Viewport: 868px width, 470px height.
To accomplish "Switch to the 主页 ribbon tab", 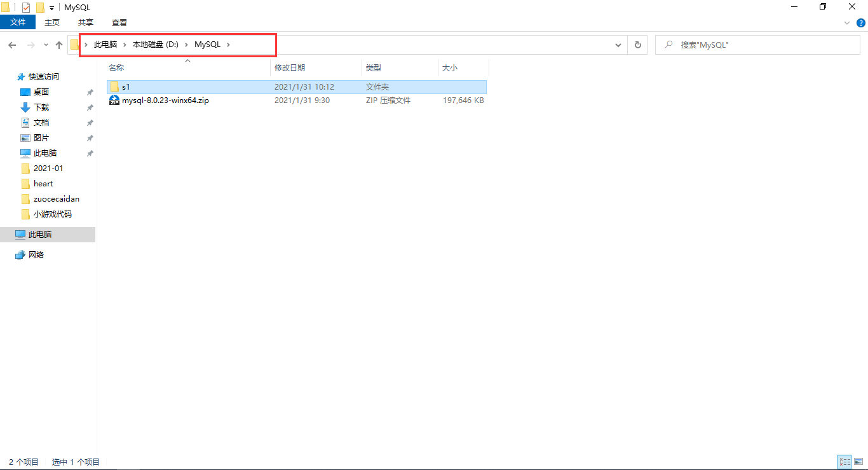I will (52, 22).
